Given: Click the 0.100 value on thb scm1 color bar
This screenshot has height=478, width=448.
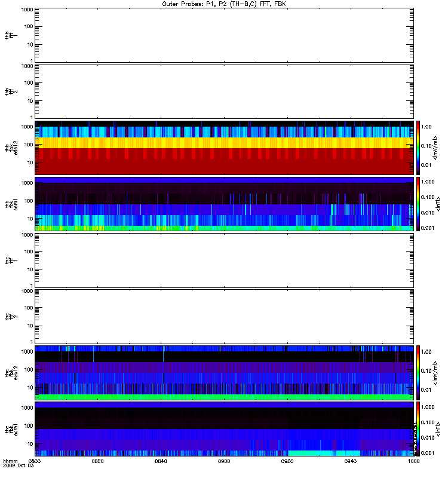Looking at the screenshot, I should coord(428,197).
